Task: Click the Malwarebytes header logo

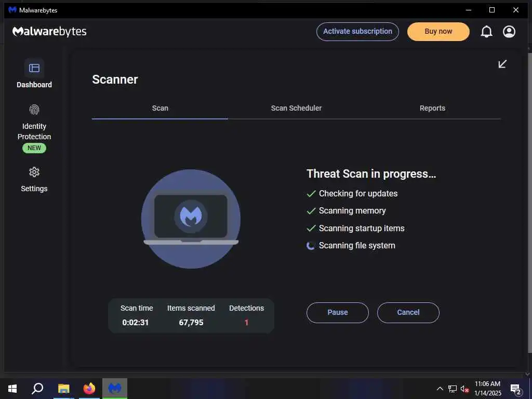Action: pos(49,32)
